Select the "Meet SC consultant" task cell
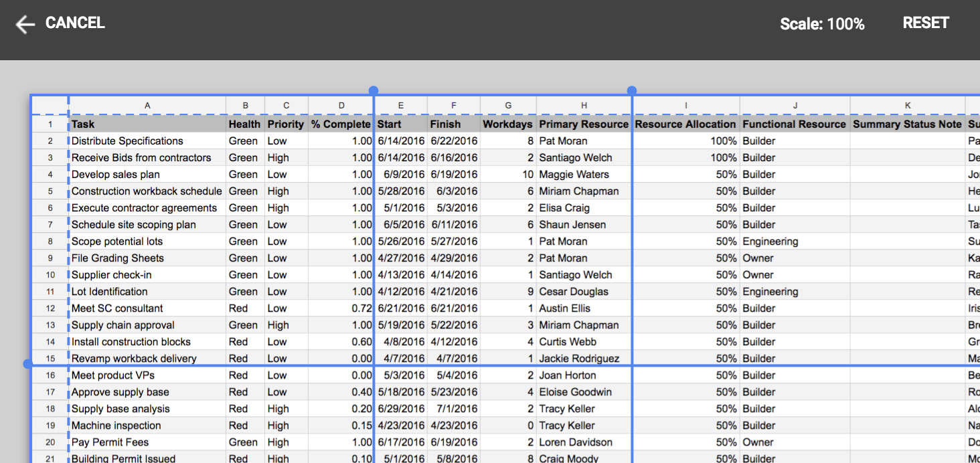Viewport: 980px width, 463px height. [147, 308]
